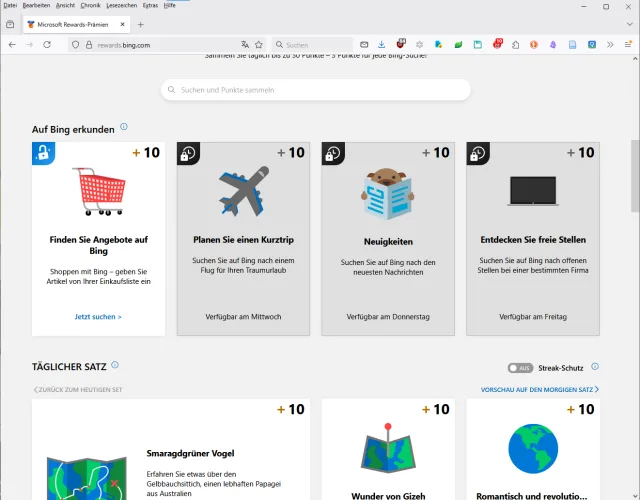Image resolution: width=640 pixels, height=500 pixels.
Task: Click the Suchen und Punkte sammeln field
Action: click(316, 90)
